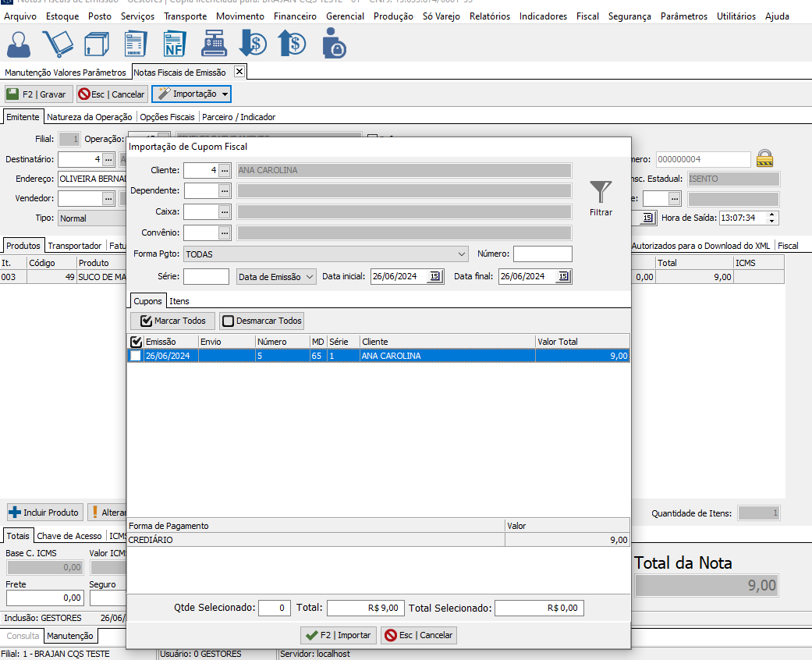Toggle the header select-all checkbox

[x=136, y=342]
